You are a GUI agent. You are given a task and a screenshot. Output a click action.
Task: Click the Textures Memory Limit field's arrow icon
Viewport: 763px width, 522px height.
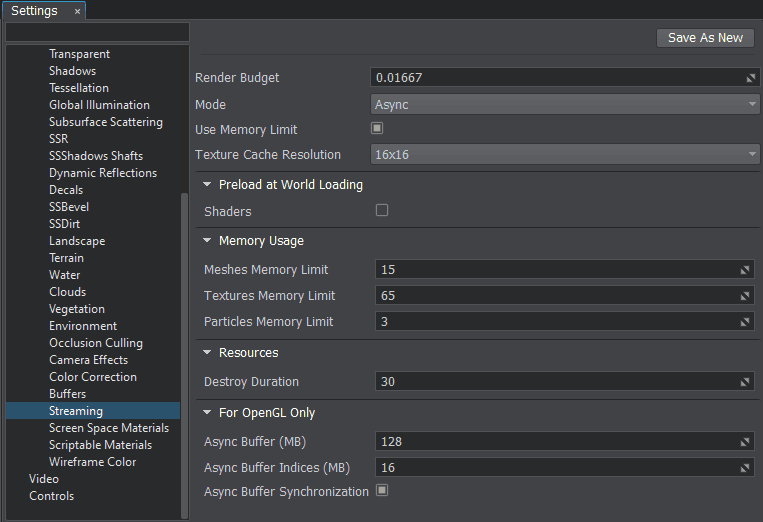click(745, 296)
